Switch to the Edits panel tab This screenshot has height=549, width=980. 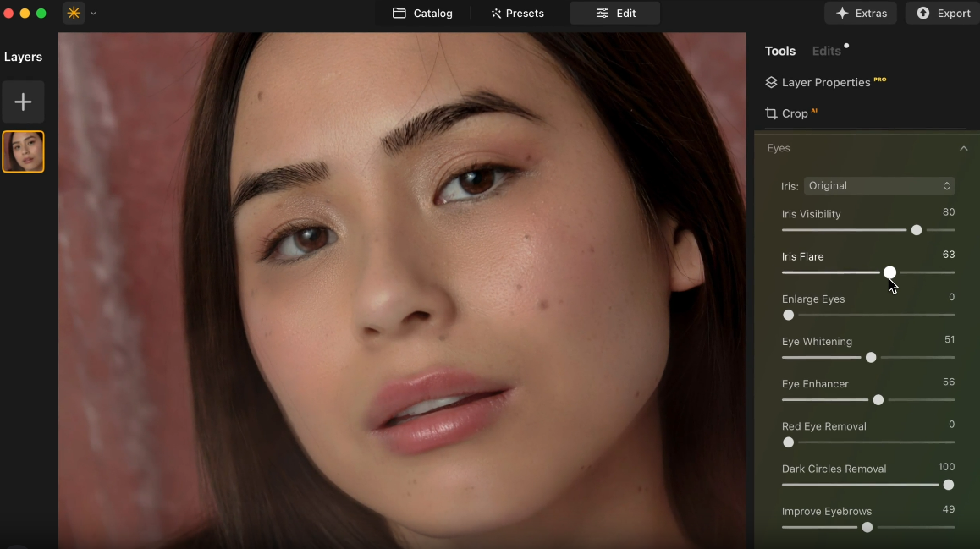pos(826,52)
